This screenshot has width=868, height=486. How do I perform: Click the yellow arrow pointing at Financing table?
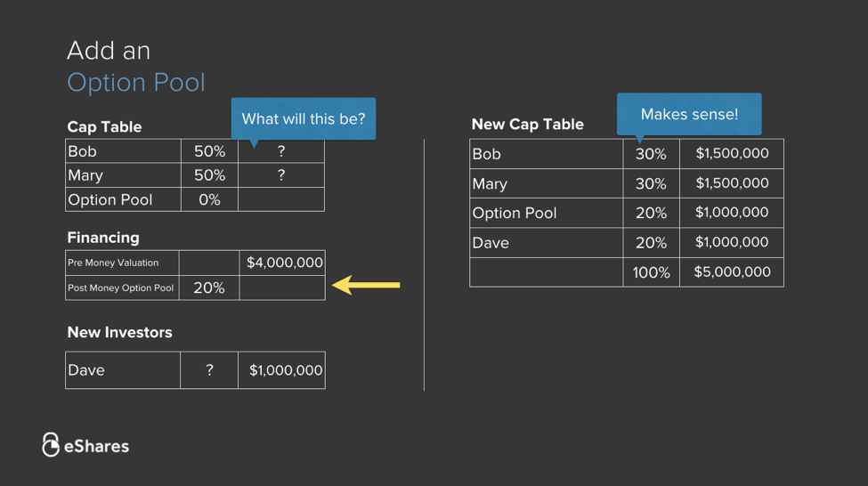pos(366,285)
